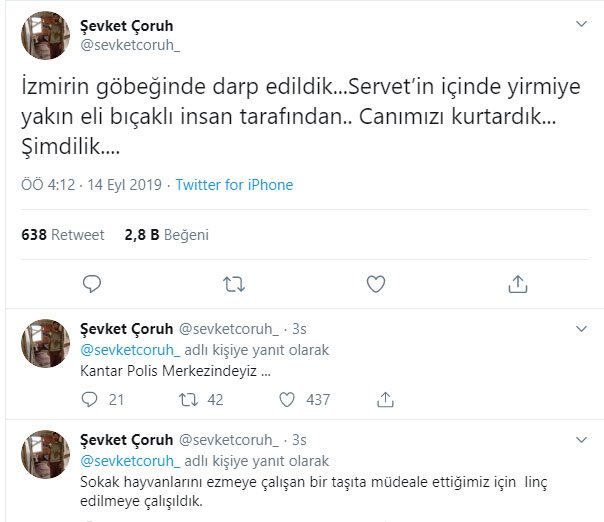The height and width of the screenshot is (522, 604).
Task: View the 2,8 B Beğeni list
Action: 166,235
